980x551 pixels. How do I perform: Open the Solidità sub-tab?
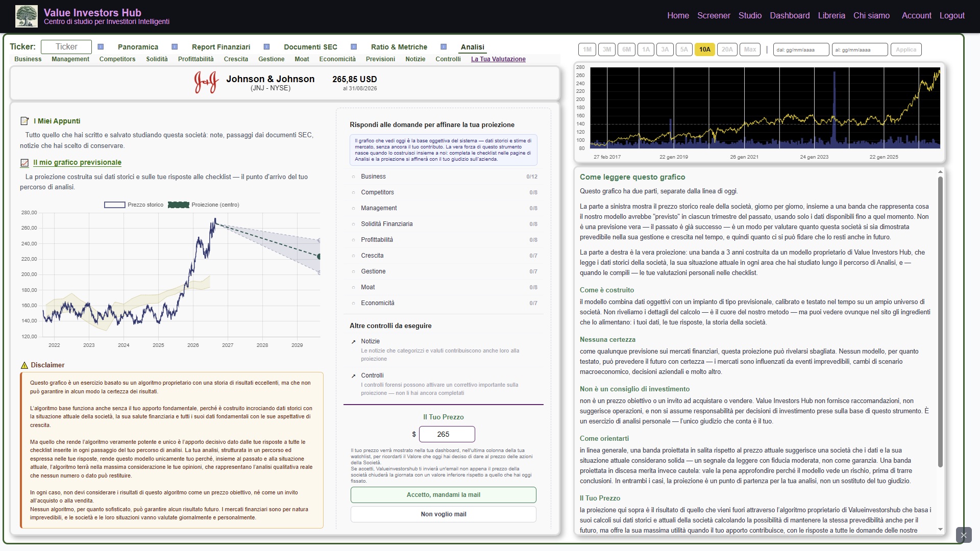click(x=157, y=59)
